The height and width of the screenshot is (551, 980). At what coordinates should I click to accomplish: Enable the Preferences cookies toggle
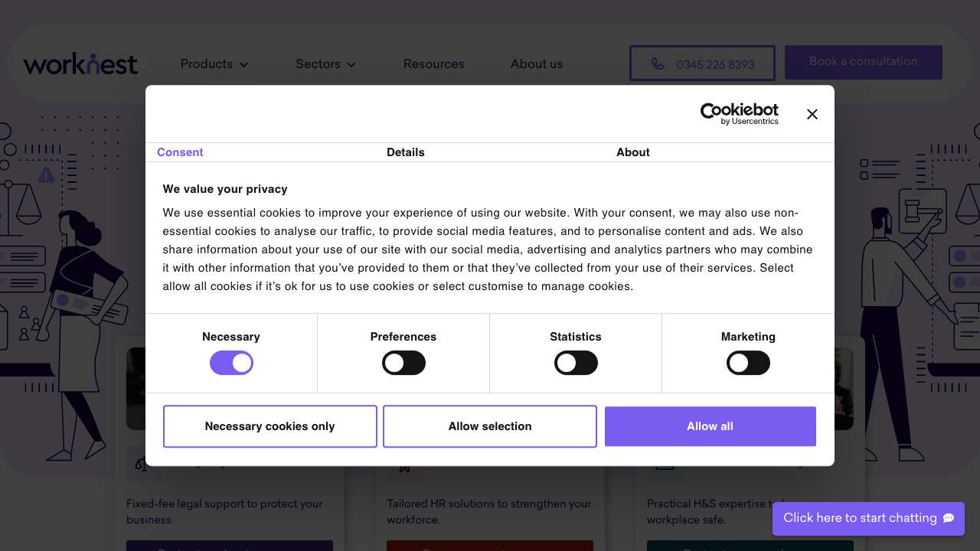pyautogui.click(x=403, y=363)
